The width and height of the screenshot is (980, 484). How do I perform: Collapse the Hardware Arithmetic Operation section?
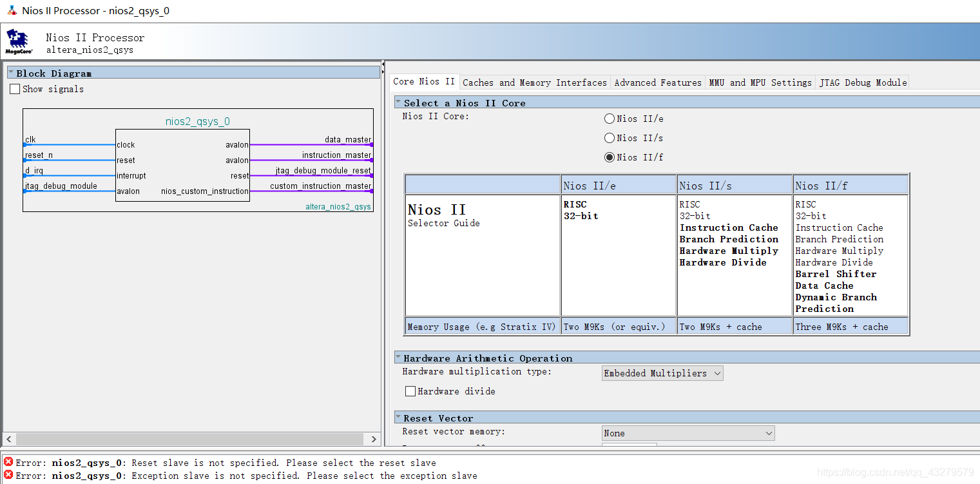click(x=399, y=358)
